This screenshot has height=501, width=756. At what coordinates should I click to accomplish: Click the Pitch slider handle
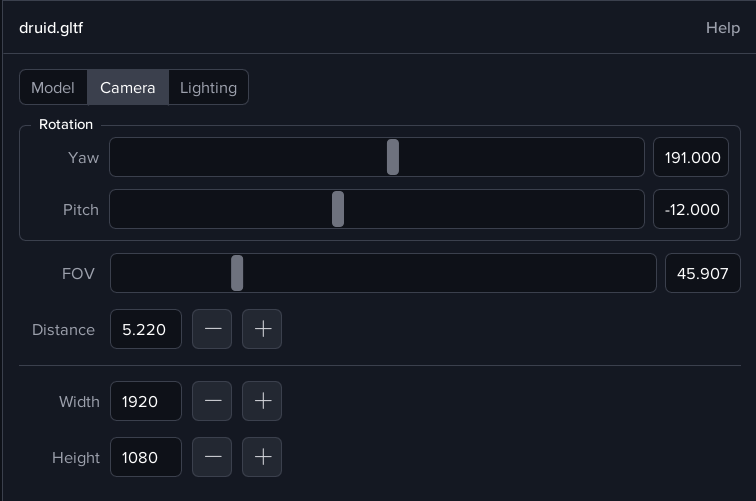(338, 209)
